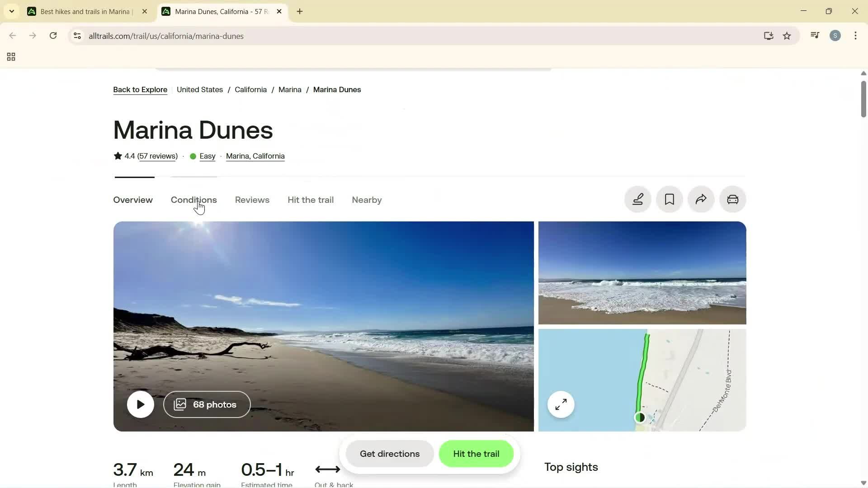Expand the trail map preview

click(x=560, y=404)
